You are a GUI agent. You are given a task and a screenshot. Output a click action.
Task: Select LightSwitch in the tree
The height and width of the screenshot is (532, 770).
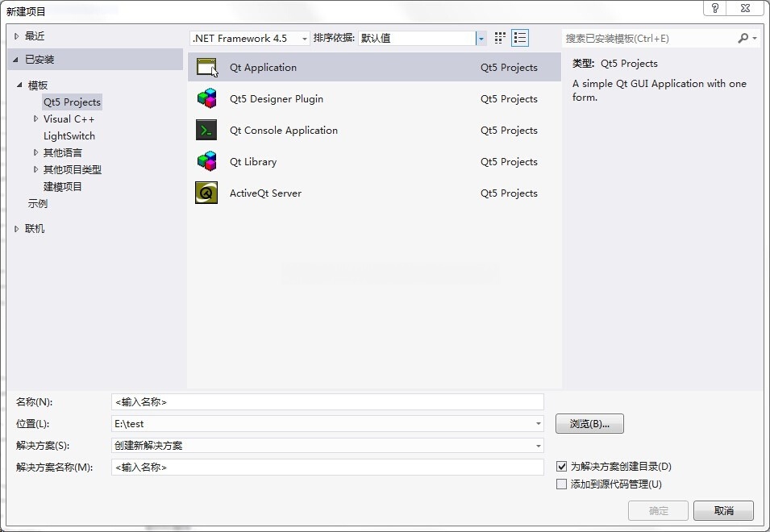(69, 136)
